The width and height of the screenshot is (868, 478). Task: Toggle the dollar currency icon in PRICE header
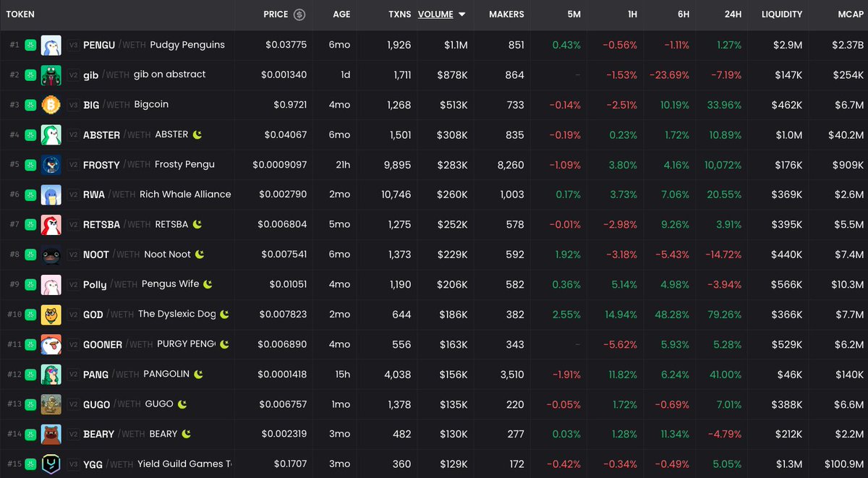[x=299, y=14]
